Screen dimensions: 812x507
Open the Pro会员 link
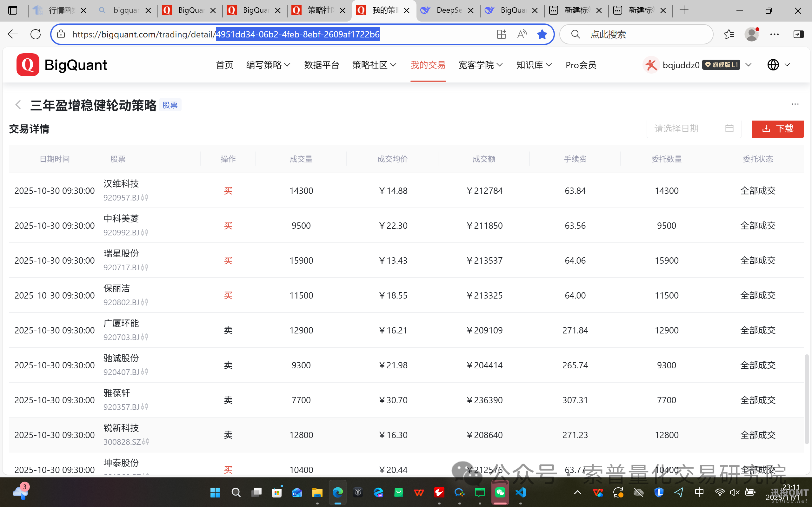tap(581, 65)
